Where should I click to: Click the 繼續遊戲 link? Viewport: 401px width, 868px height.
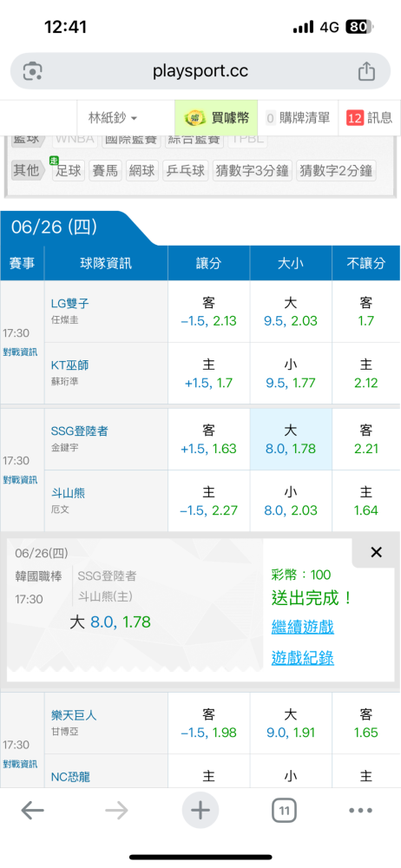coord(303,628)
